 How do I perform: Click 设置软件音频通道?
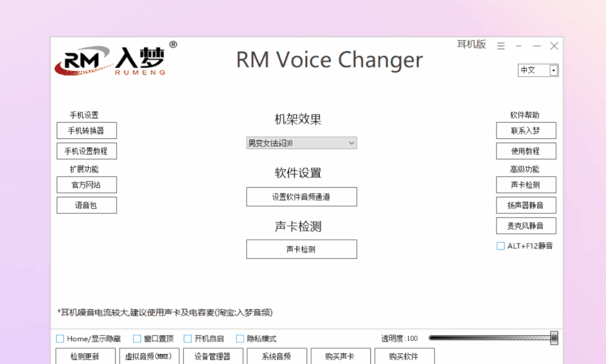[x=301, y=197]
